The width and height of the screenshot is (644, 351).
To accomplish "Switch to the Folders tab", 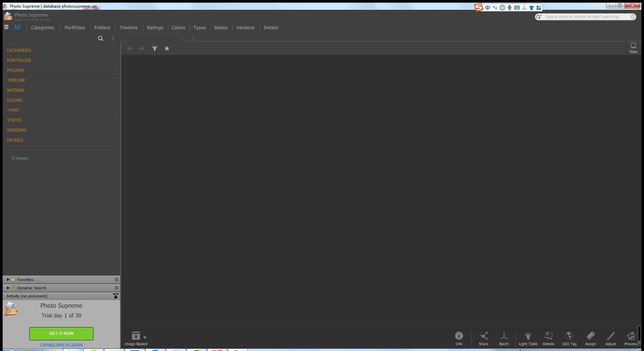I will pyautogui.click(x=102, y=28).
